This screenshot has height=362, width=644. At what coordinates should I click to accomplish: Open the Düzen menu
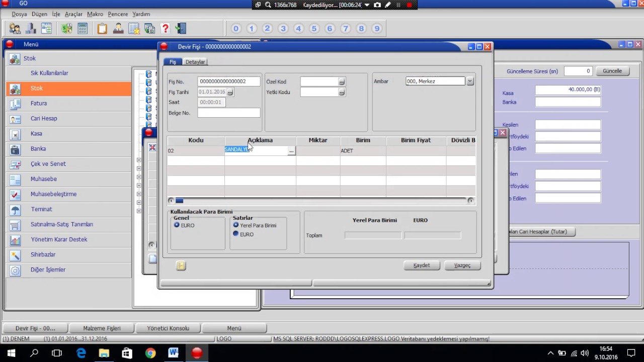click(39, 14)
